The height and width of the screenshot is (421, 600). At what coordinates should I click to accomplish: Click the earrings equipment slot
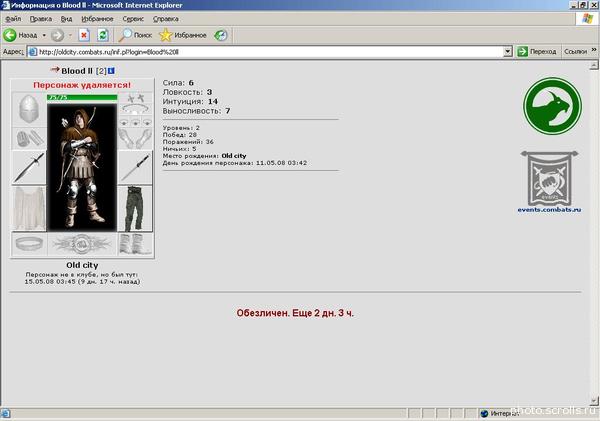135,98
